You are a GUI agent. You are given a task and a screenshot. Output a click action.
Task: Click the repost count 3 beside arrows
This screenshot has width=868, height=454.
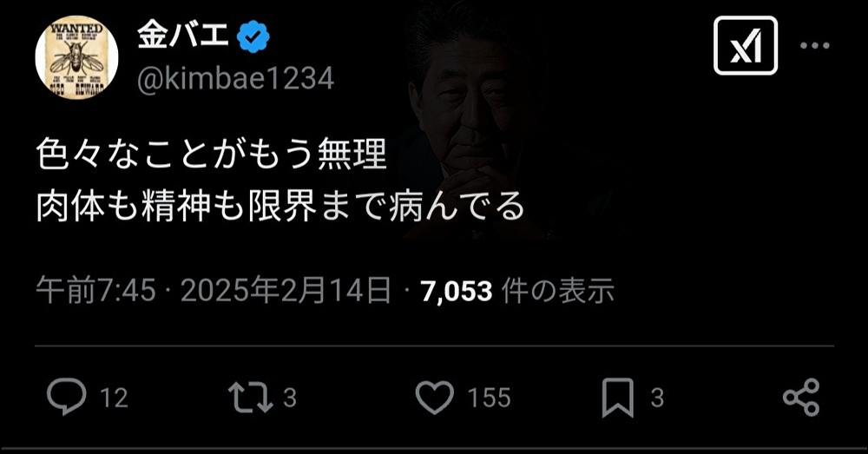coord(290,398)
